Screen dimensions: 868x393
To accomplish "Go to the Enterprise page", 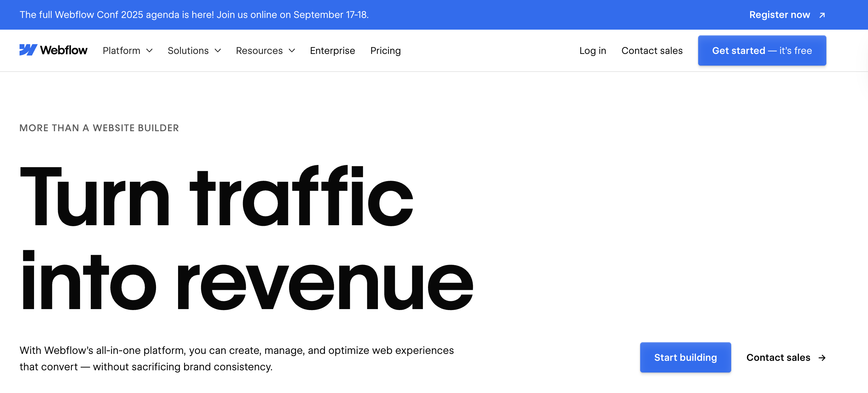I will tap(332, 50).
